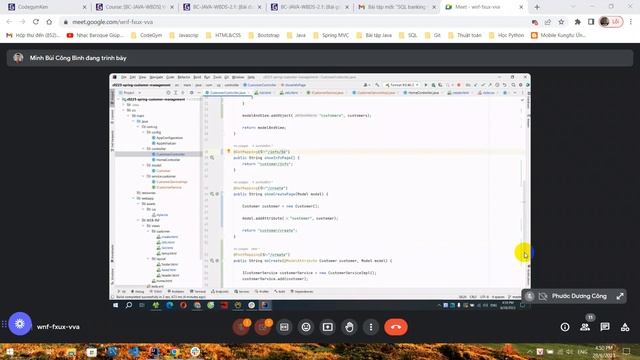Viewport: 640px width, 360px height.
Task: Unmute the microphone in Meet
Action: 241,327
